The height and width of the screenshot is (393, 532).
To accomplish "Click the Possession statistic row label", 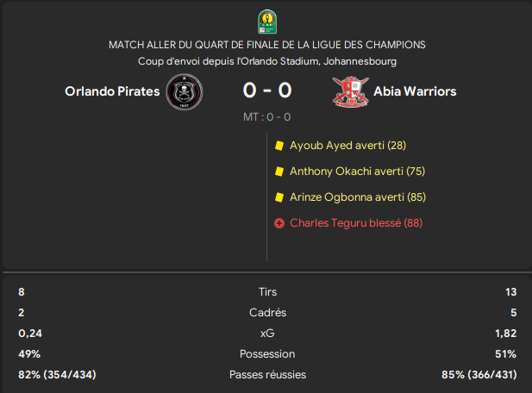I will coord(267,354).
